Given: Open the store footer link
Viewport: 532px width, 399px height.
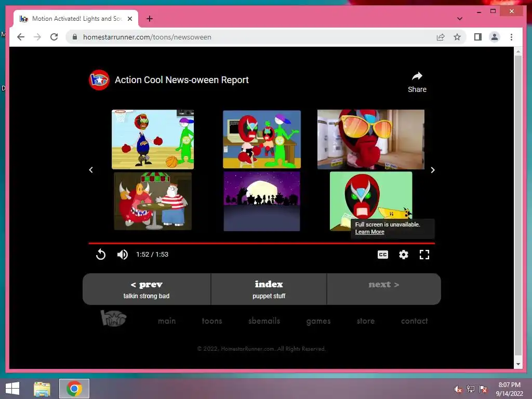Looking at the screenshot, I should [365, 321].
